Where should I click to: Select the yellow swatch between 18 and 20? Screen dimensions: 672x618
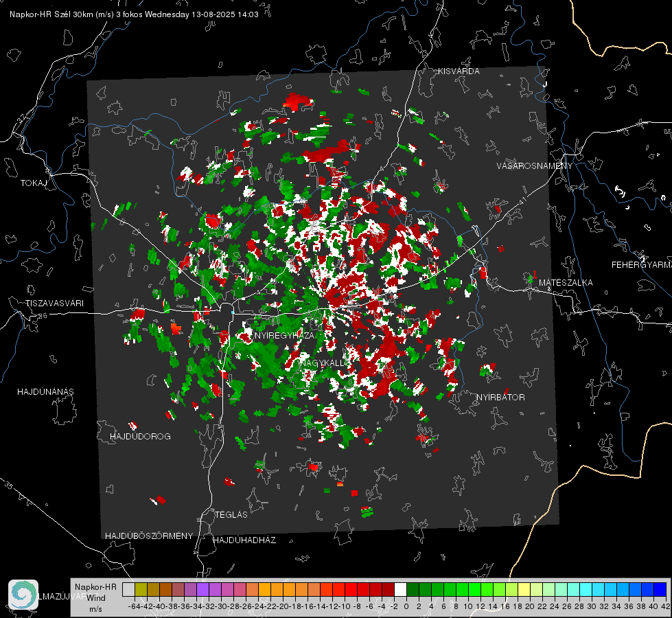click(524, 590)
